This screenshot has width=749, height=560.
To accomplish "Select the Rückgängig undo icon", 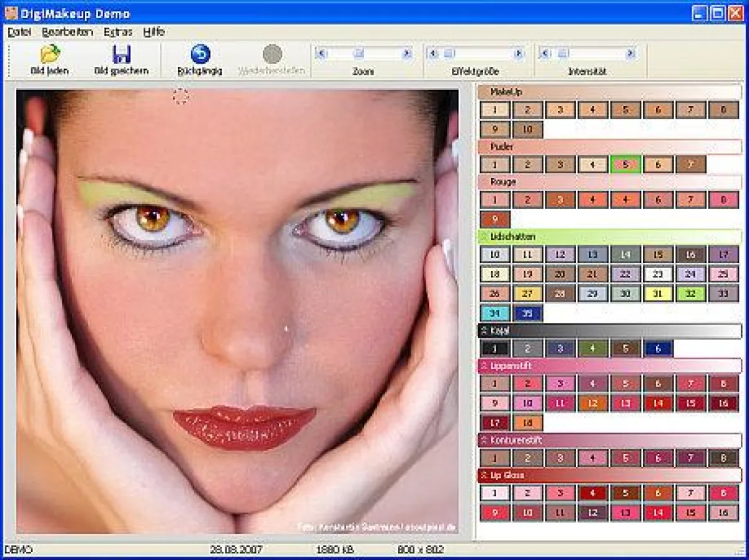I will (200, 55).
